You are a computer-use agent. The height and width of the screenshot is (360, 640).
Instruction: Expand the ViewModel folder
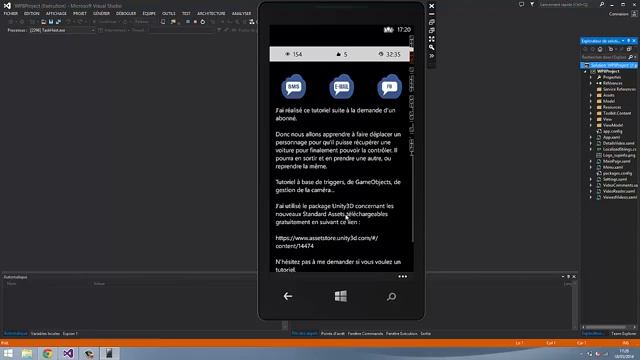(591, 125)
